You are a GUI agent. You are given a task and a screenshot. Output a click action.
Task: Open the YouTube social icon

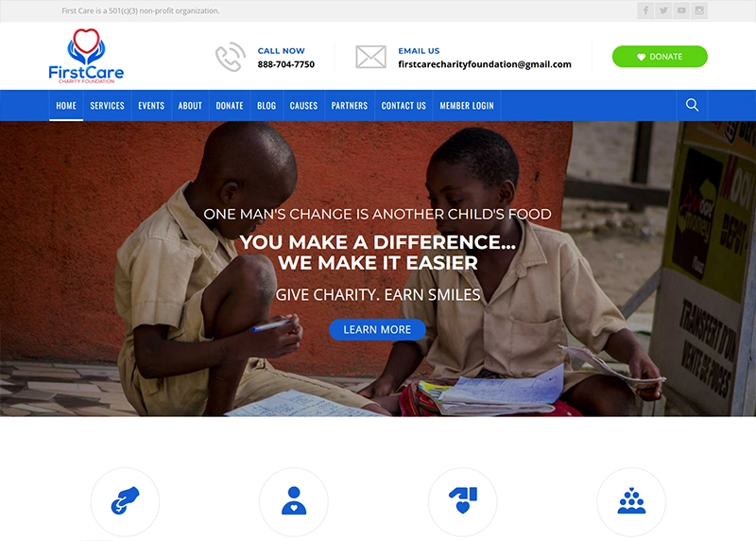pyautogui.click(x=681, y=10)
